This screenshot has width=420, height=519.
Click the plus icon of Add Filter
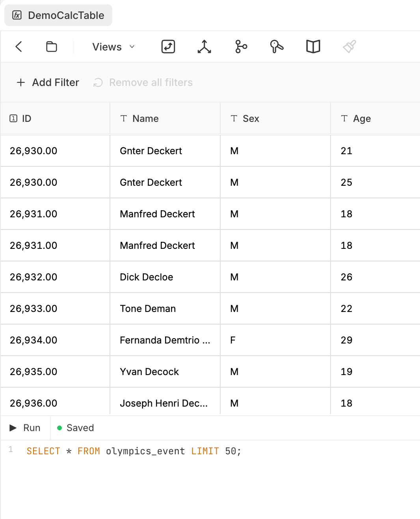click(21, 82)
